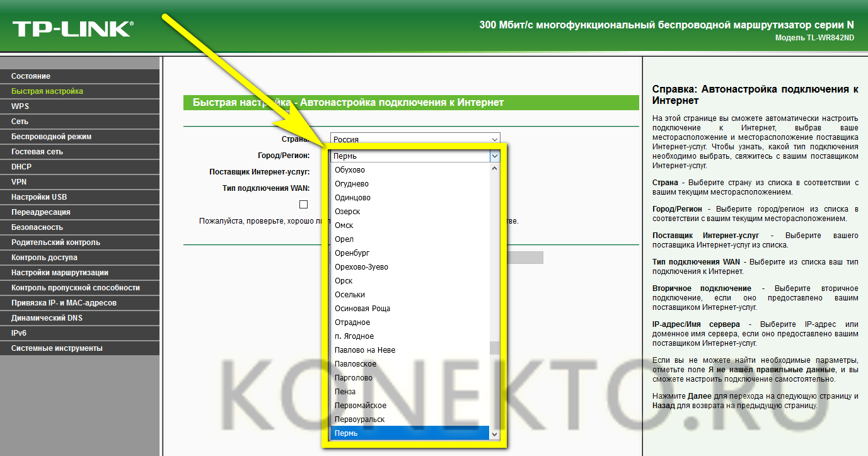Screen dimensions: 868x456
Task: Select Переадресация in the sidebar
Action: (79, 212)
